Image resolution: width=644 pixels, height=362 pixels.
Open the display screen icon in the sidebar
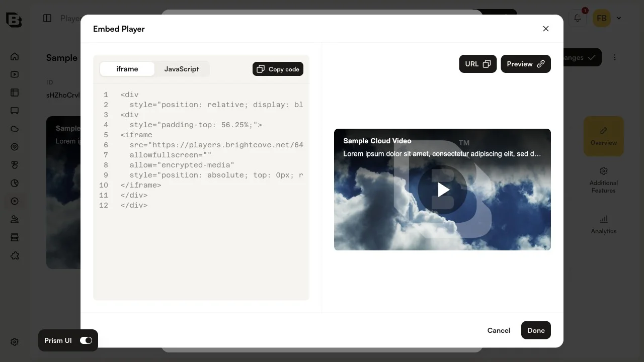[x=15, y=111]
